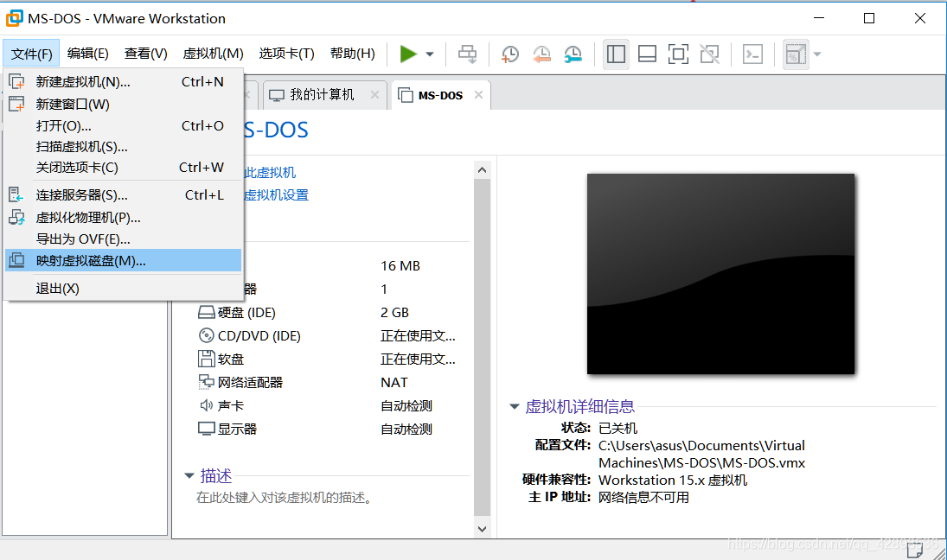Screen dimensions: 947x560
Task: Switch to the MS-DOS tab
Action: click(440, 95)
